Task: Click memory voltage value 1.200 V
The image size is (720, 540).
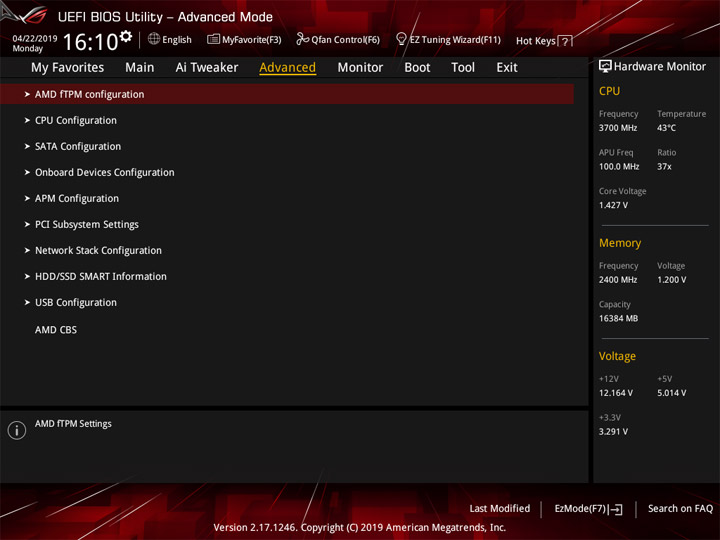Action: pyautogui.click(x=671, y=280)
